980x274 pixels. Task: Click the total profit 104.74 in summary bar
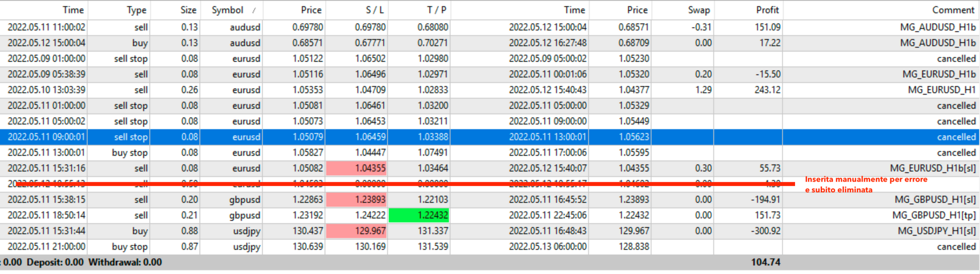tap(765, 262)
